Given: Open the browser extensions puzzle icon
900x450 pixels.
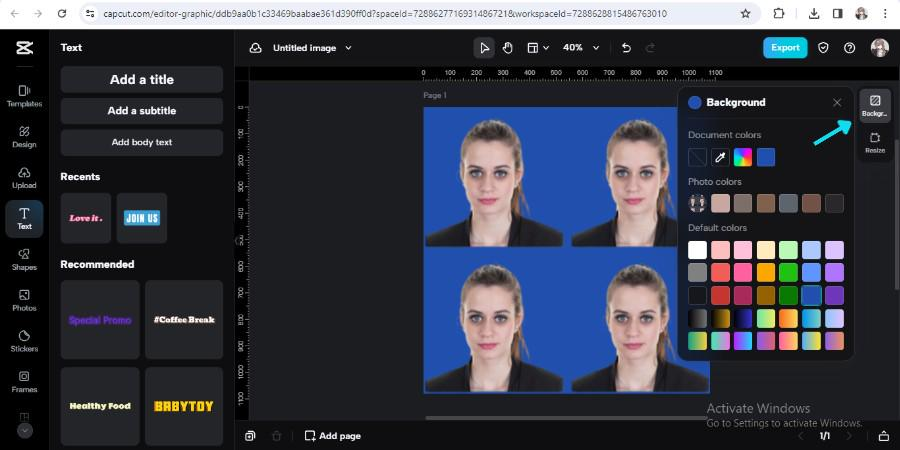Looking at the screenshot, I should tap(778, 13).
